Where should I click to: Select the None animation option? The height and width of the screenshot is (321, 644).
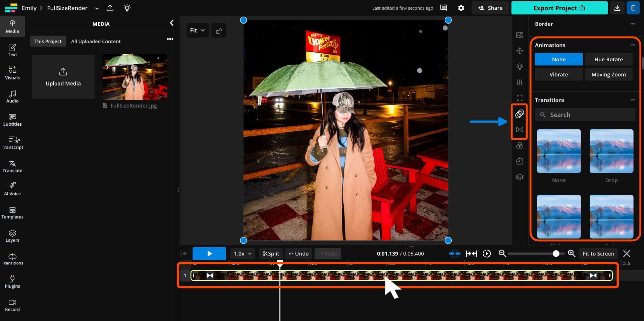click(x=558, y=59)
